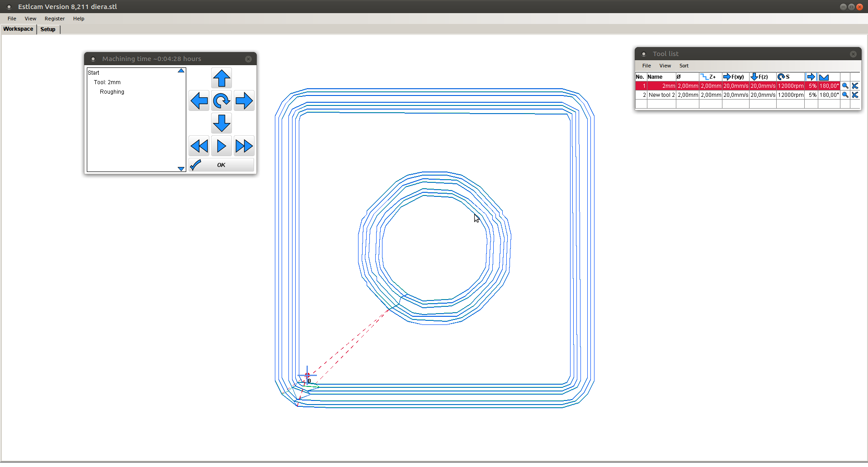Confirm with the OK button
Screen dimensions: 868x467
click(x=221, y=165)
